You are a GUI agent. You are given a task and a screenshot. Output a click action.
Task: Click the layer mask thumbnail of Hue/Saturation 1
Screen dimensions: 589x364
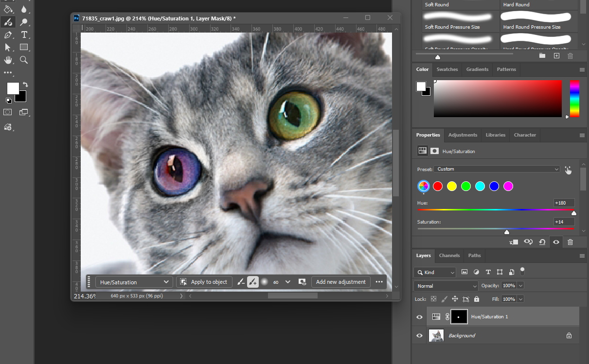pos(459,316)
